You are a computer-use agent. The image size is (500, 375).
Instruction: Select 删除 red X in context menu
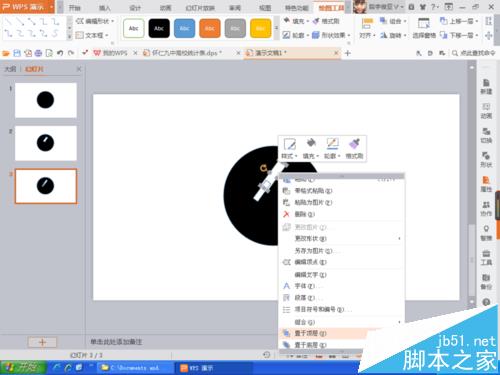[x=299, y=214]
